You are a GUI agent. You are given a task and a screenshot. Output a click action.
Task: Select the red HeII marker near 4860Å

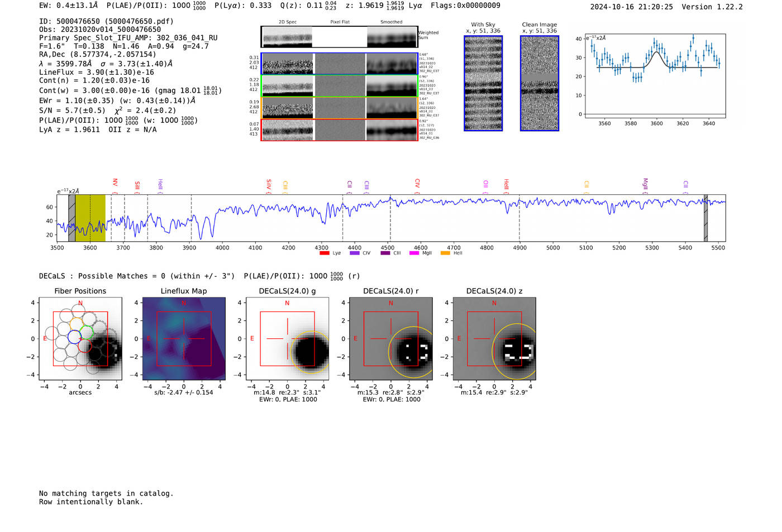507,186
